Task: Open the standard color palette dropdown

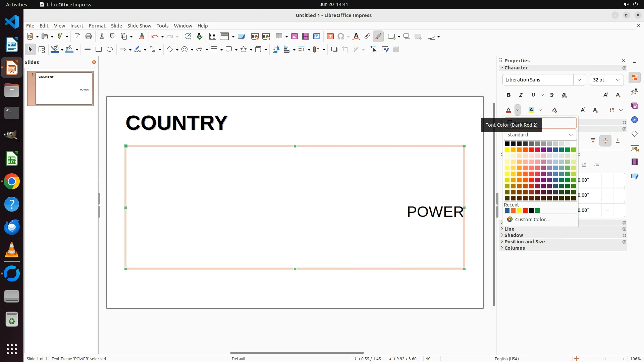Action: point(540,135)
